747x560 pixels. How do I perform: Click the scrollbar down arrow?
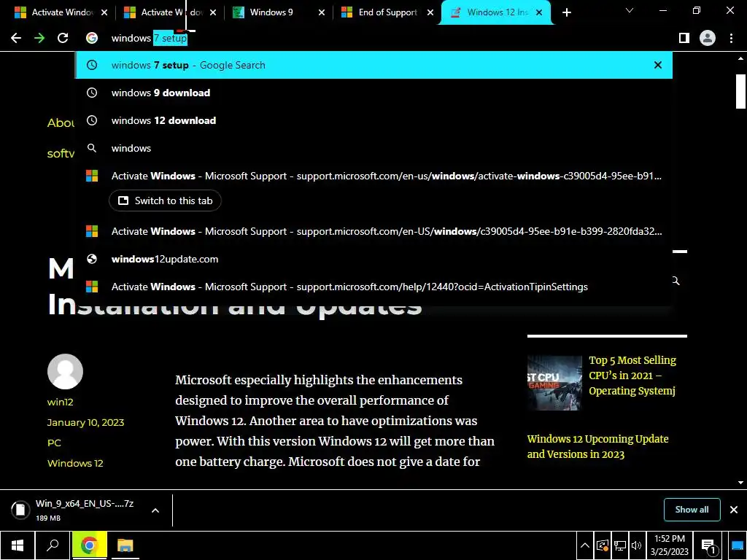point(741,483)
